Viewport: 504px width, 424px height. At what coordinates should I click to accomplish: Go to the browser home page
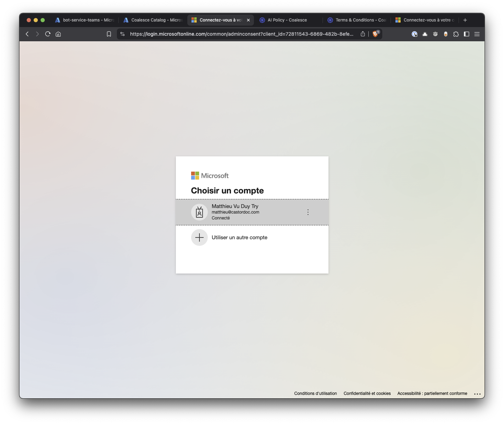(x=58, y=34)
